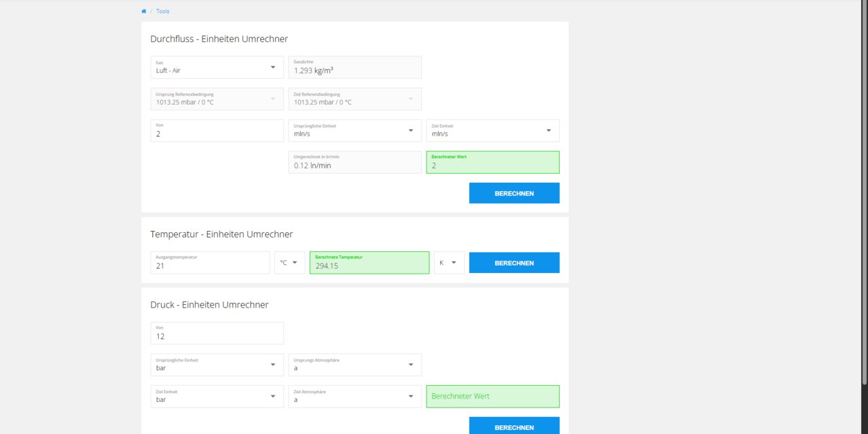Click Berechnen in the Druck section
This screenshot has width=868, height=434.
click(x=514, y=427)
